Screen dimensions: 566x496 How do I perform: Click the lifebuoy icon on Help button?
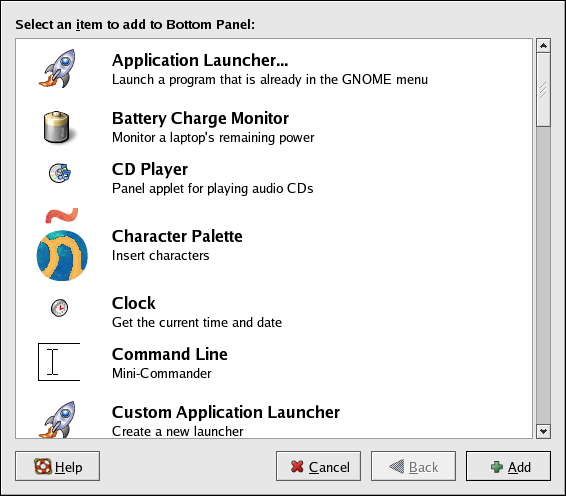[x=43, y=466]
